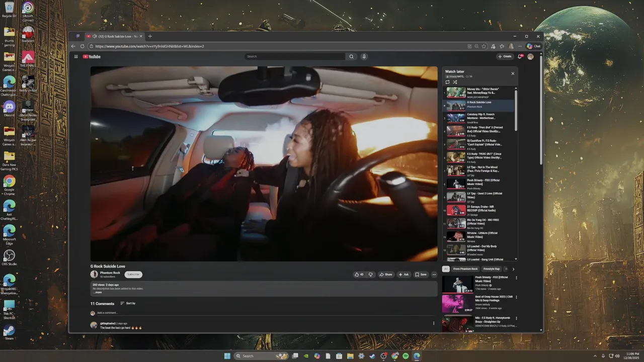Click the Ask button under the video
Viewport: 644px width, 362px height.
point(404,275)
